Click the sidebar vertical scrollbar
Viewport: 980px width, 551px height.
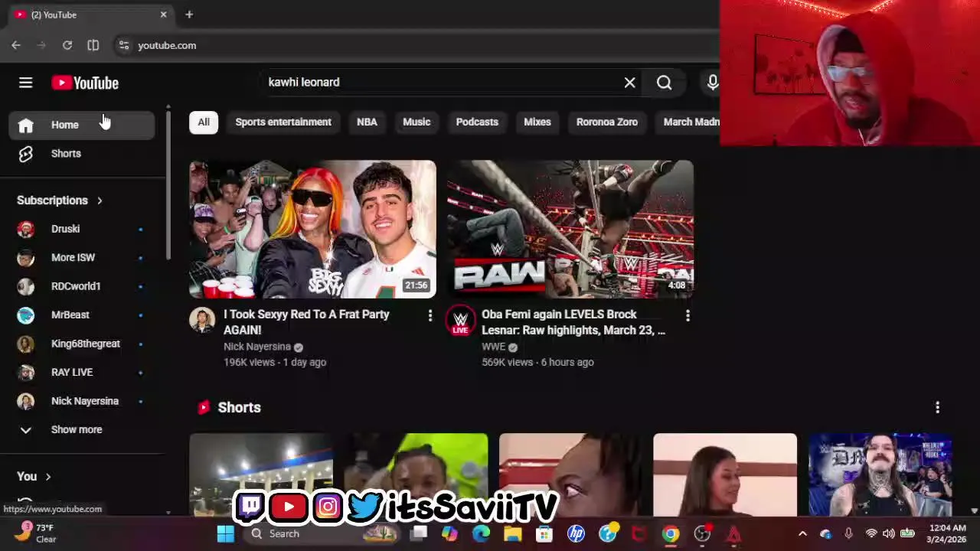point(168,184)
